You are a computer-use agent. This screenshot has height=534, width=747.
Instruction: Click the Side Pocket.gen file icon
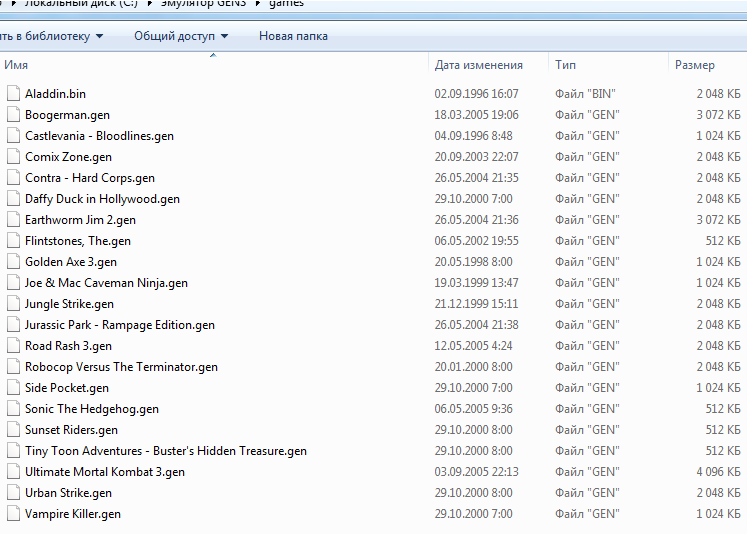(13, 387)
